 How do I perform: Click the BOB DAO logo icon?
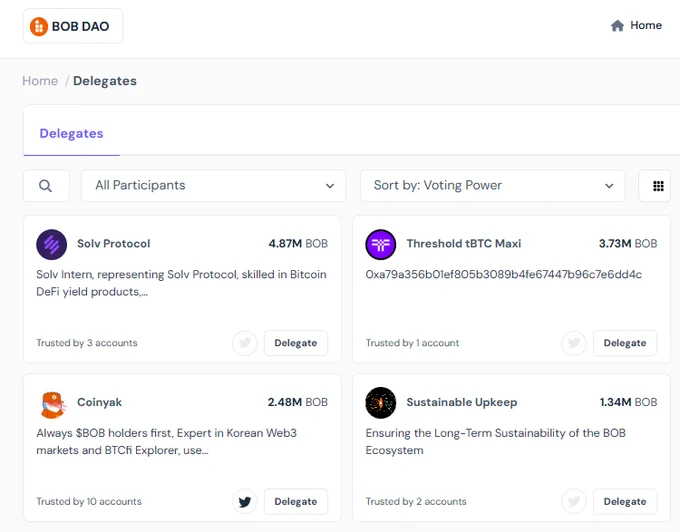39,26
